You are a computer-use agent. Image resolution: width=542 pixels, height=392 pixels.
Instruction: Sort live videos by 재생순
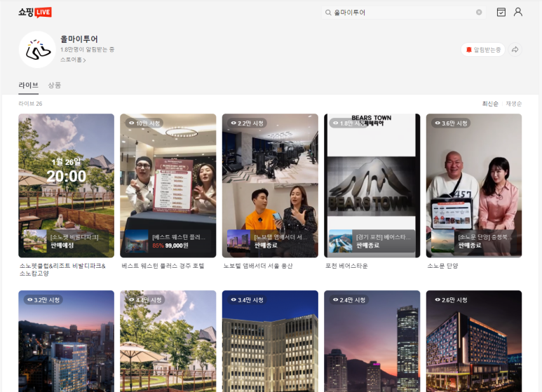(x=514, y=104)
